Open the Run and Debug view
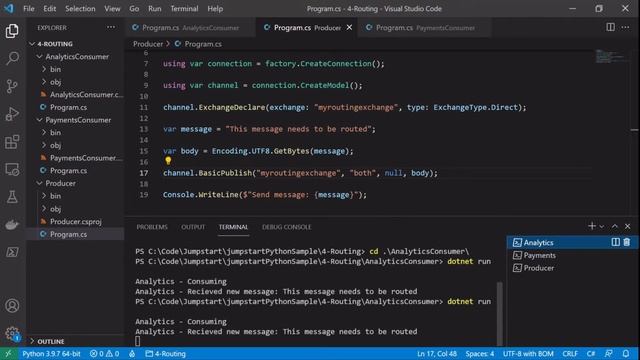640x360 pixels. (12, 114)
